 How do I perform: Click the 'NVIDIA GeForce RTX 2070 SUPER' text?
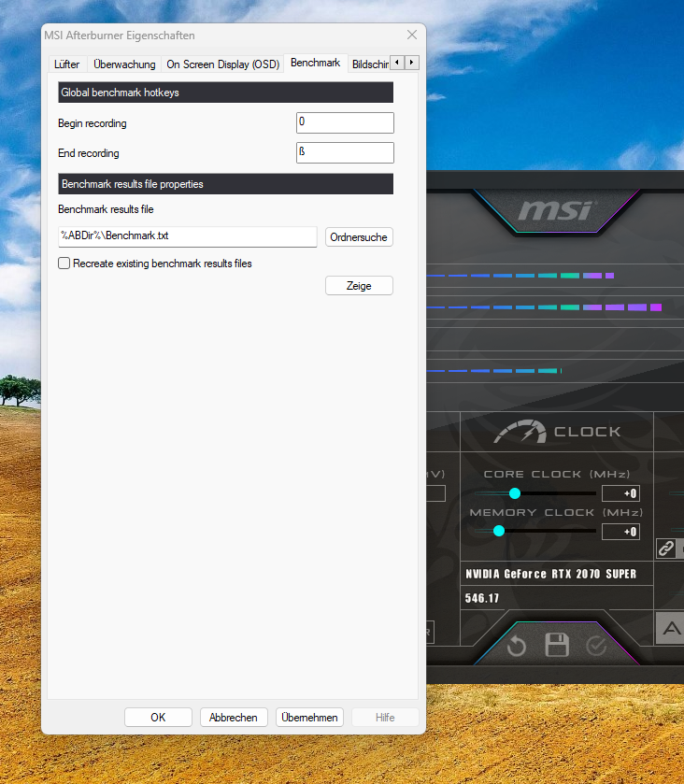tap(550, 574)
